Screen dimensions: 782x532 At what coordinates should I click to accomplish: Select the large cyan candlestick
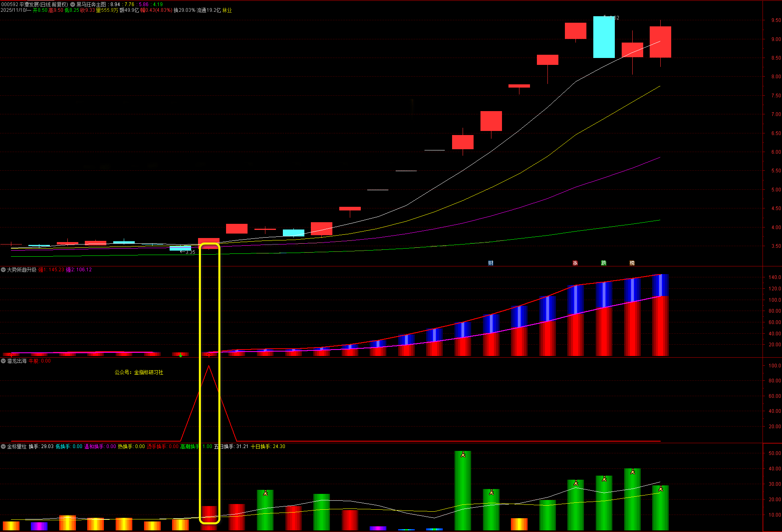click(604, 37)
